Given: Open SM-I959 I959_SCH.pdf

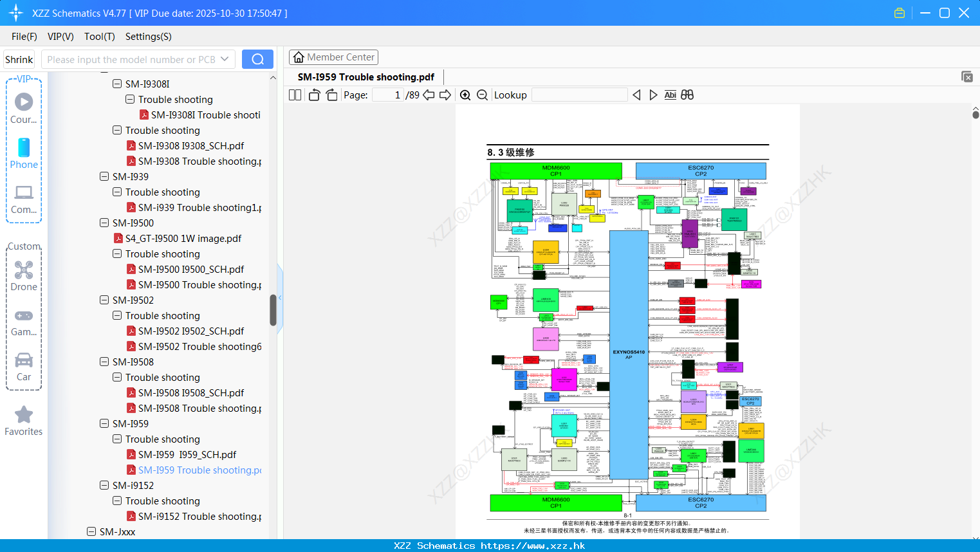Looking at the screenshot, I should click(181, 454).
